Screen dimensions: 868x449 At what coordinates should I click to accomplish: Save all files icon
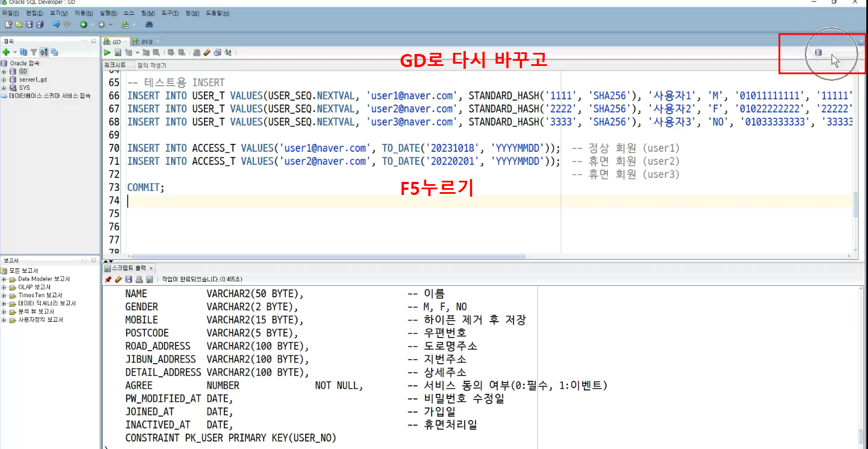[x=40, y=24]
